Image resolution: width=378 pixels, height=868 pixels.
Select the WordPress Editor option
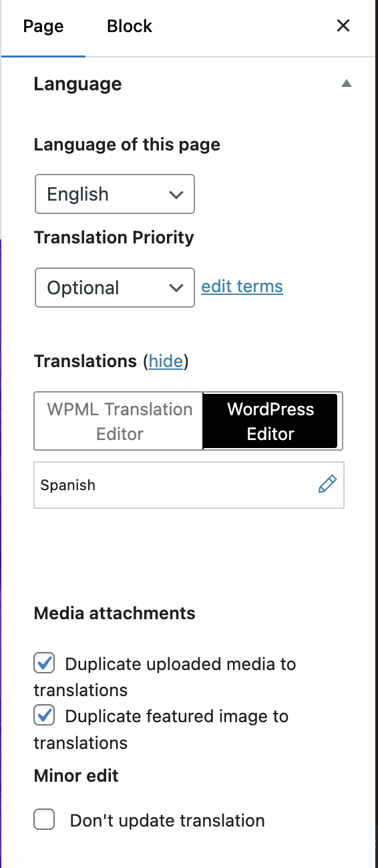click(270, 421)
